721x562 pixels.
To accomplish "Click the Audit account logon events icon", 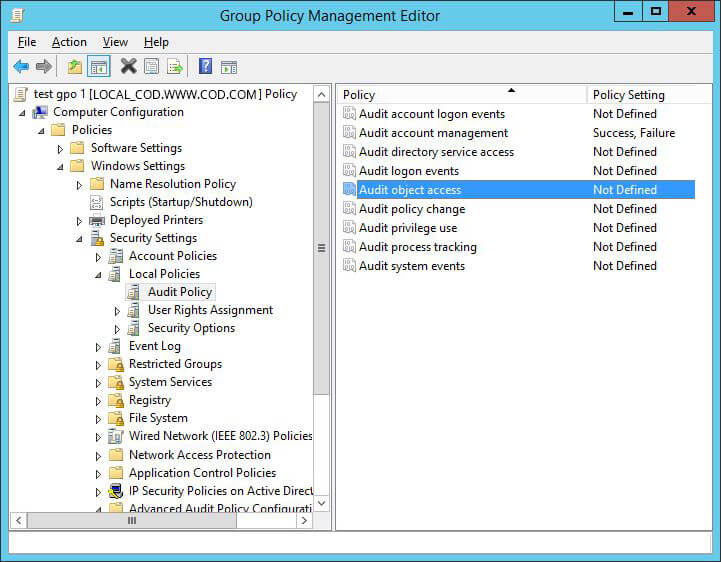I will click(x=349, y=114).
